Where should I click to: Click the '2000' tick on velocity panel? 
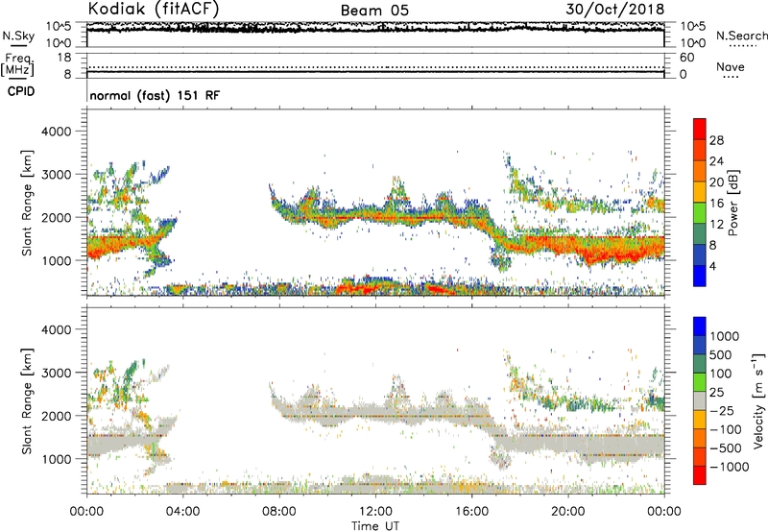coord(57,416)
